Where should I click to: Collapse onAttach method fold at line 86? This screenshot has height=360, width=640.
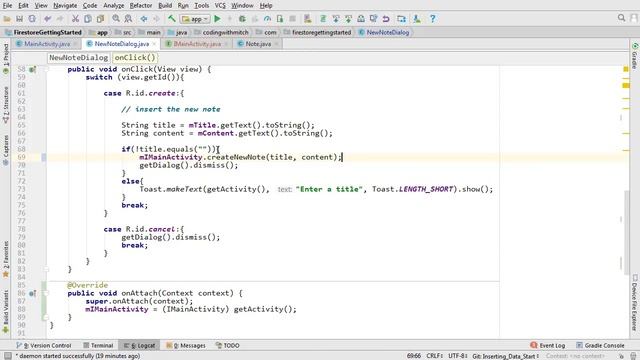coord(46,293)
